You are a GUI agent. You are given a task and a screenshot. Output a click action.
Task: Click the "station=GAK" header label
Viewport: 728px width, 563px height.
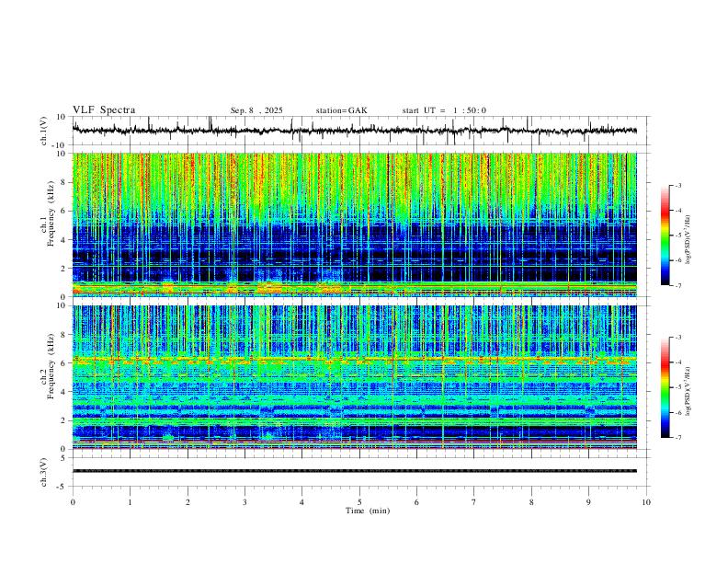(341, 110)
